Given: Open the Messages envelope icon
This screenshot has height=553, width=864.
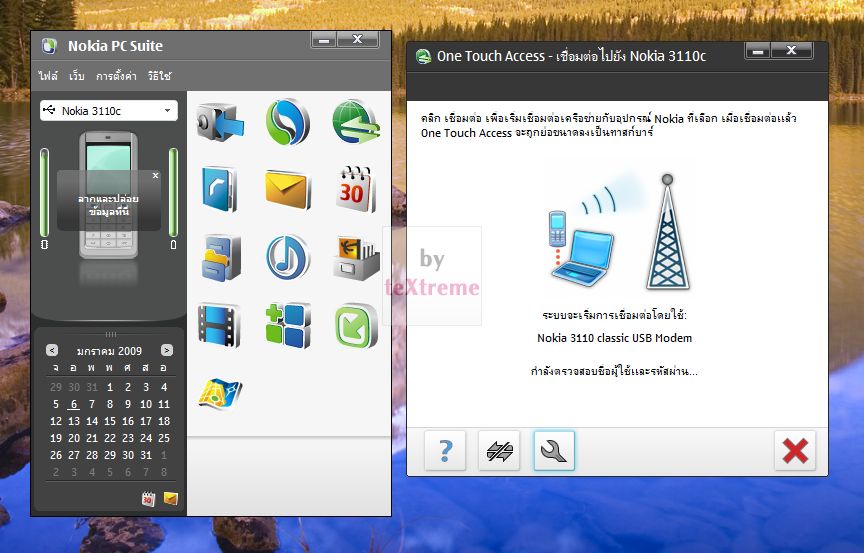Looking at the screenshot, I should (287, 189).
